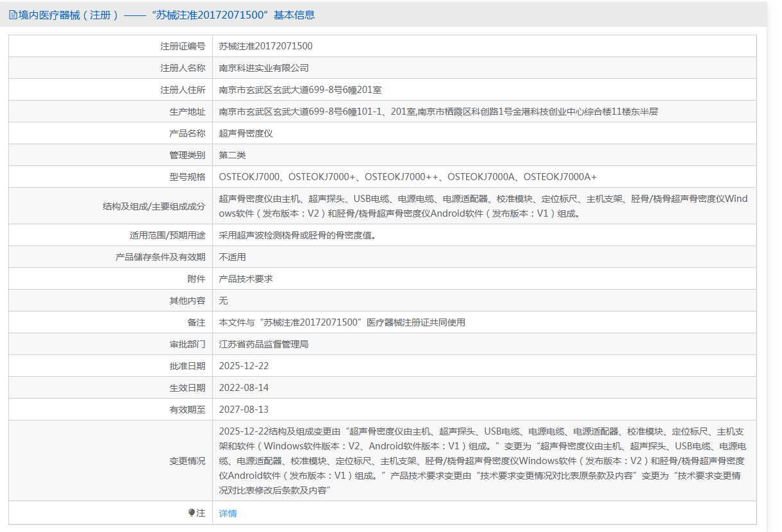The width and height of the screenshot is (782, 532).
Task: Click the 型号规格 label
Action: (187, 177)
